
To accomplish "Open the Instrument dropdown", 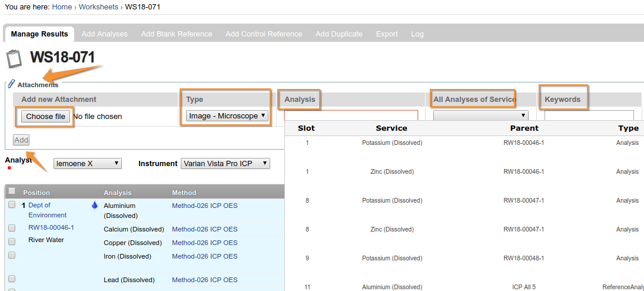I will coord(225,163).
